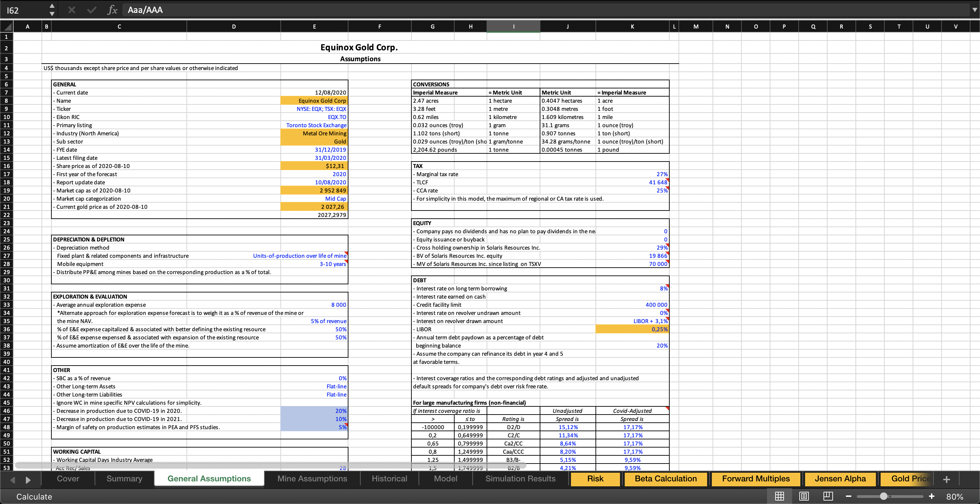Switch to Normal grid view icon
Screen dimensions: 980x504
780,496
